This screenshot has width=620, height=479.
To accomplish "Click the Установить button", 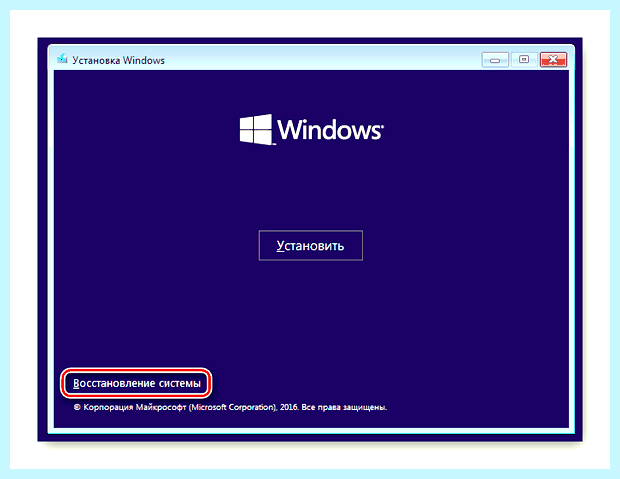I will click(x=310, y=245).
